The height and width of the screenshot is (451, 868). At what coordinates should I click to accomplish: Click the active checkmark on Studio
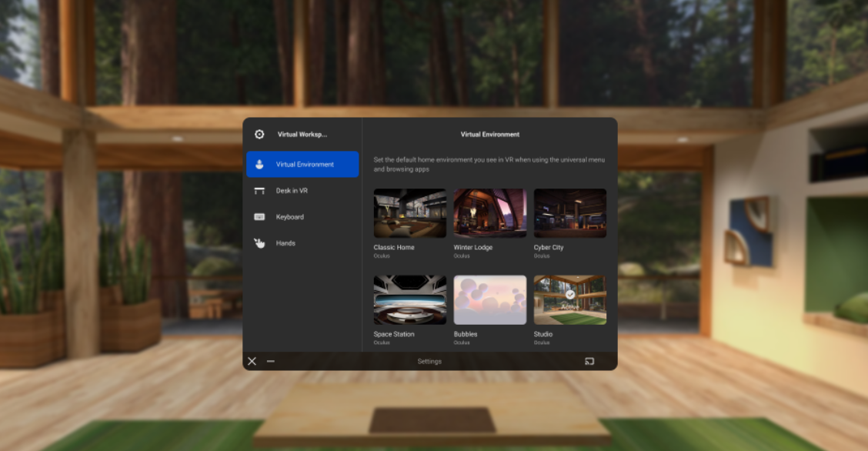570,294
